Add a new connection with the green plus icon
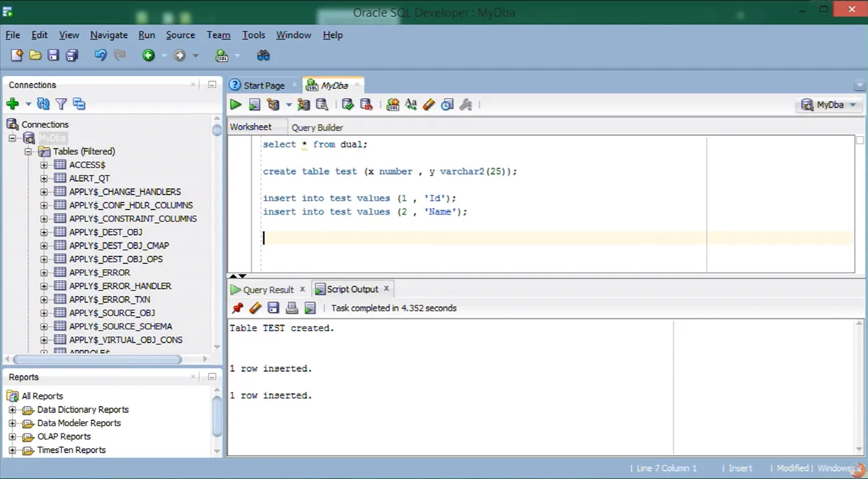 coord(12,104)
